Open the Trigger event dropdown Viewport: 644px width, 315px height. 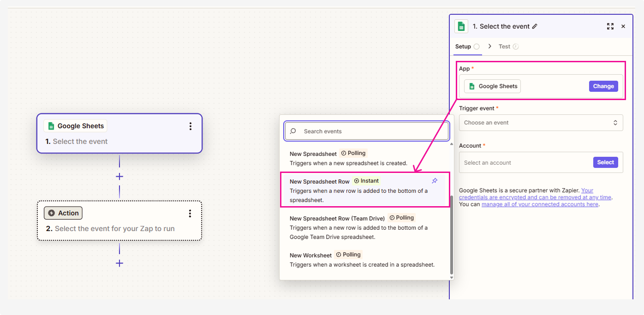(x=541, y=123)
